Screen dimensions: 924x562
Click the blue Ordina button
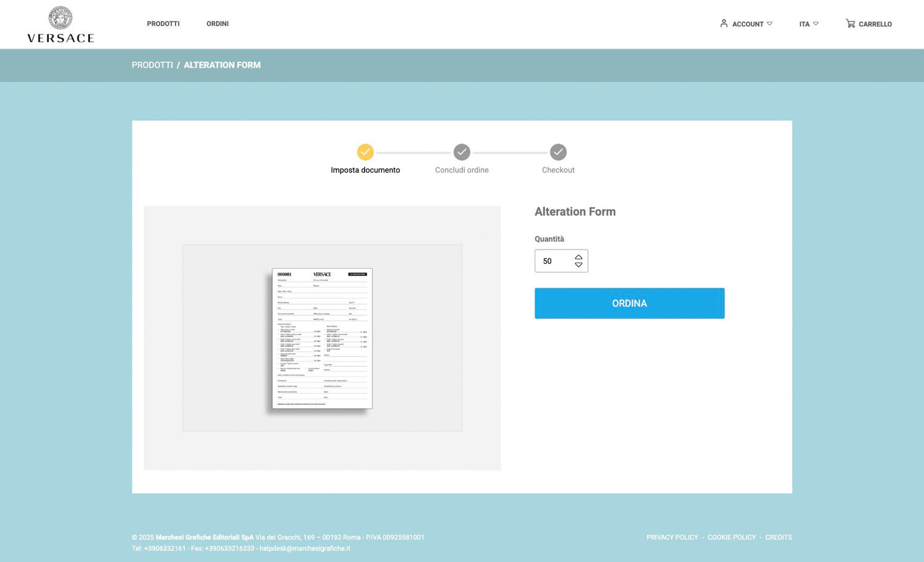[630, 303]
